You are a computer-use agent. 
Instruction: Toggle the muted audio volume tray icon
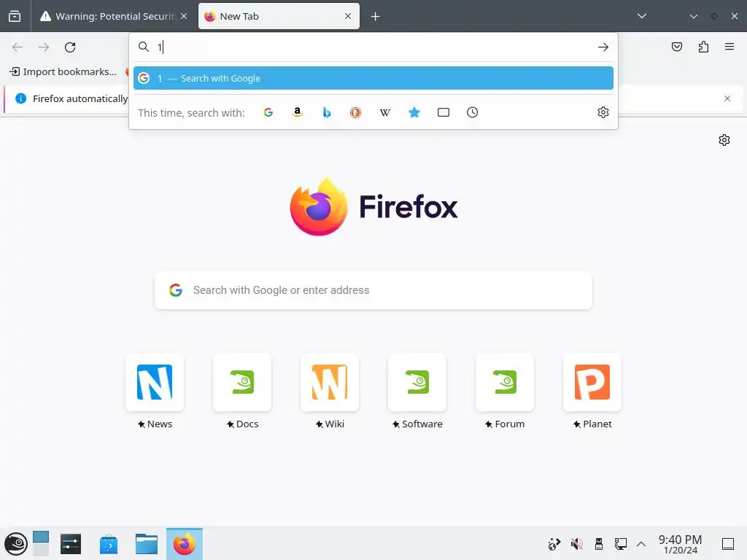click(576, 544)
